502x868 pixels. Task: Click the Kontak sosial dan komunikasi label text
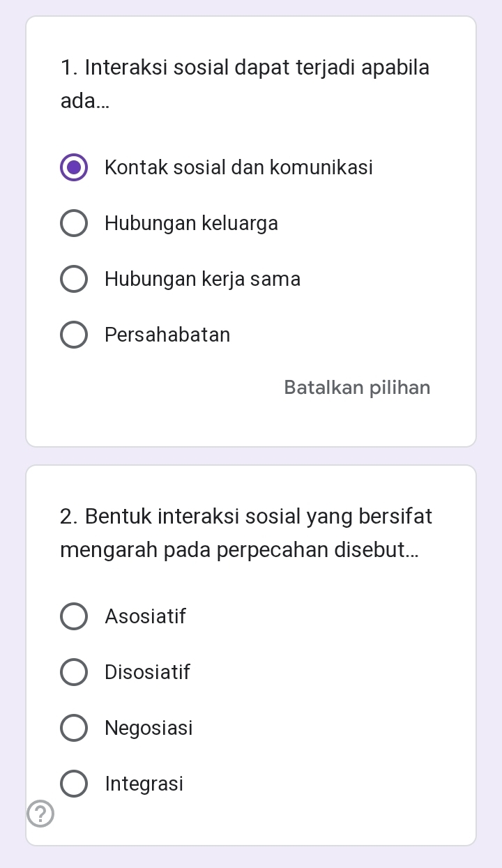click(238, 168)
